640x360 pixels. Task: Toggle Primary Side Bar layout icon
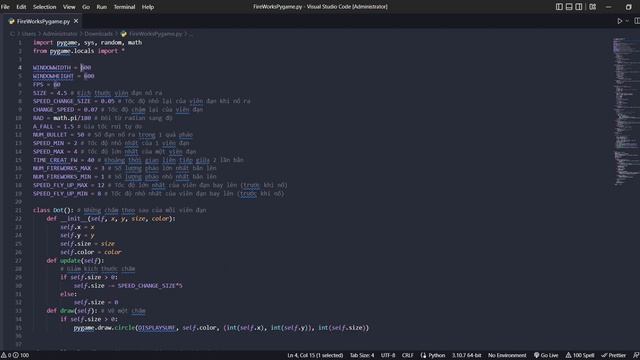click(559, 7)
